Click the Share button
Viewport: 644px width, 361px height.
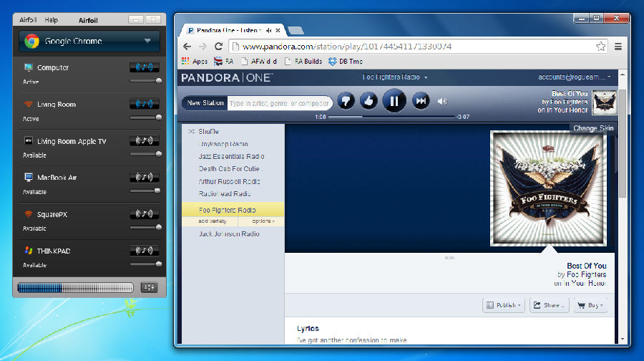pos(549,305)
